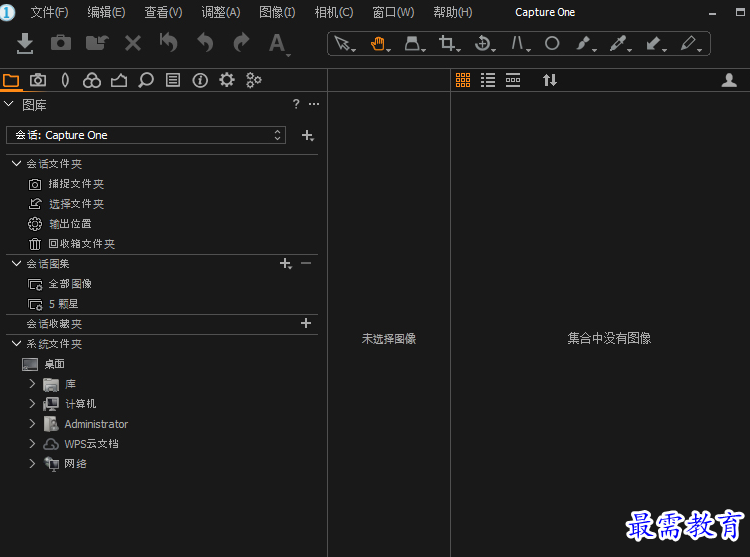
Task: Collapse the 会话图集 section
Action: click(x=16, y=263)
